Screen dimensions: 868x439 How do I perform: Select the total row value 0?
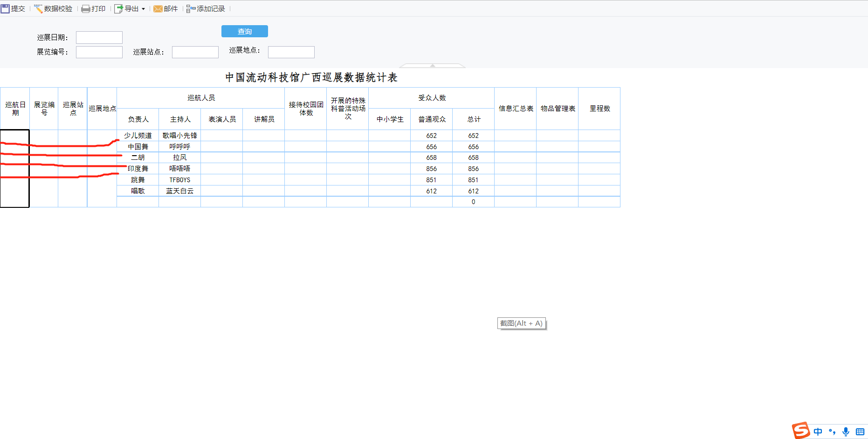[474, 202]
